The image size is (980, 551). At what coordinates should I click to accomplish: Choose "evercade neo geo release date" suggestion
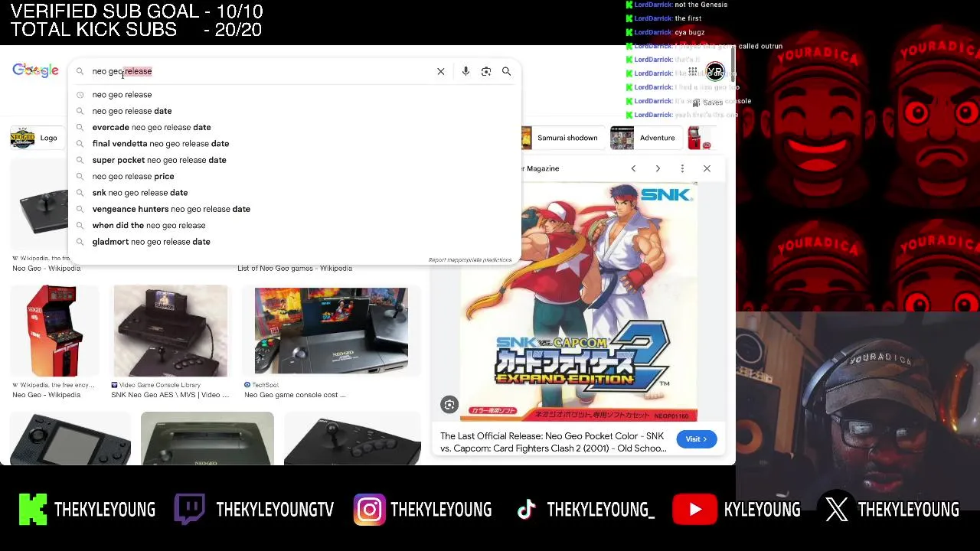[x=294, y=127]
